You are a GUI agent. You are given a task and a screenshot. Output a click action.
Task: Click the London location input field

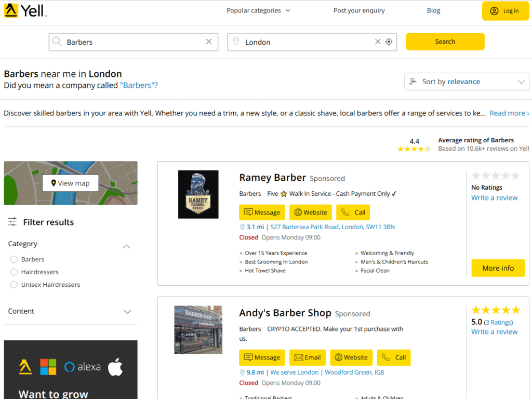point(312,42)
